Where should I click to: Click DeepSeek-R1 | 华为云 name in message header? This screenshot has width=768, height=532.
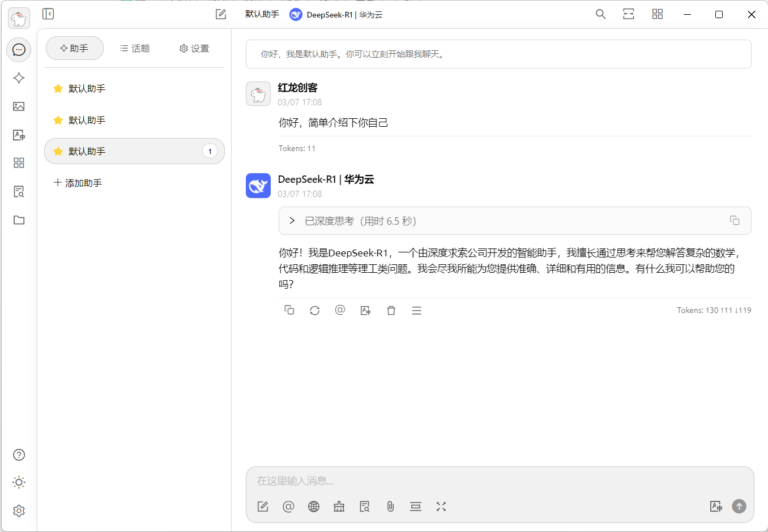[326, 179]
